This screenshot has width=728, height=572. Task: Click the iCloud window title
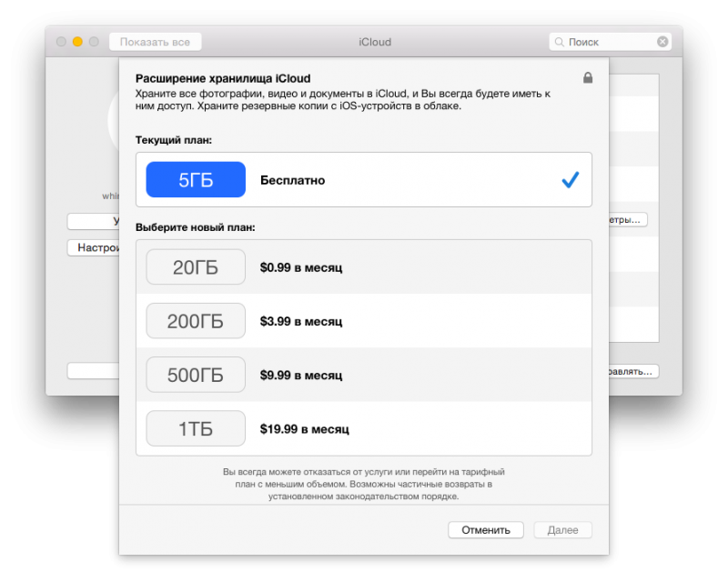(375, 42)
